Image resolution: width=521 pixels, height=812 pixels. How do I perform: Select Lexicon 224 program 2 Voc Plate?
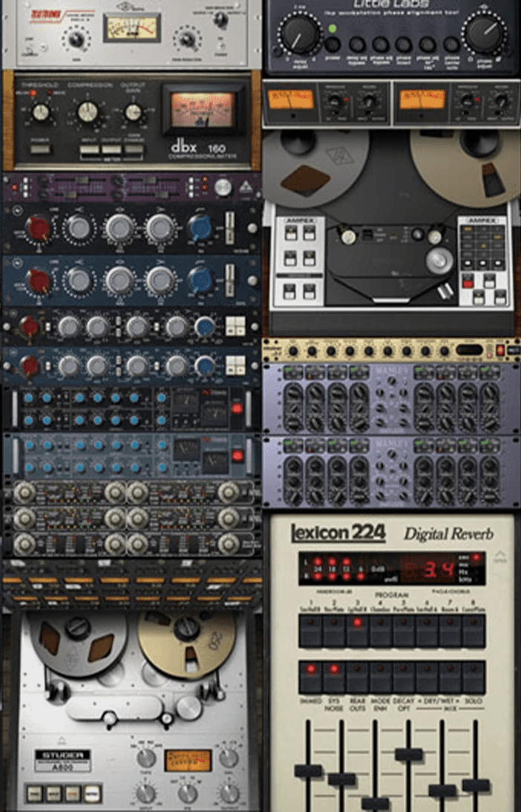[333, 632]
